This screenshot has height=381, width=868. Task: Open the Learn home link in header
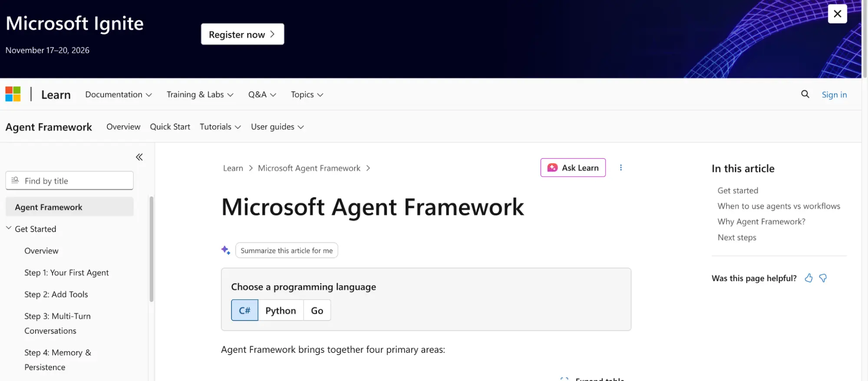(x=56, y=94)
